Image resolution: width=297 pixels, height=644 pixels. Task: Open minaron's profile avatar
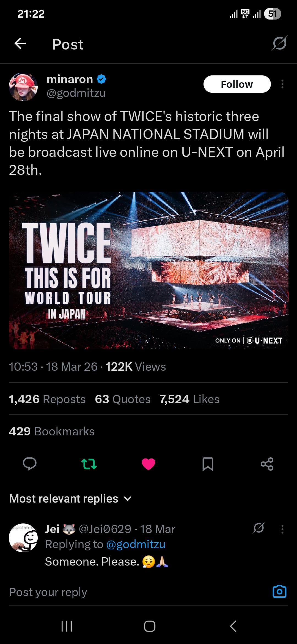[23, 87]
